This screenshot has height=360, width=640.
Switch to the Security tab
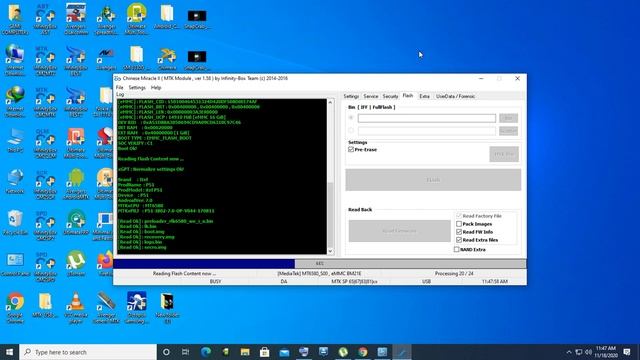click(390, 96)
